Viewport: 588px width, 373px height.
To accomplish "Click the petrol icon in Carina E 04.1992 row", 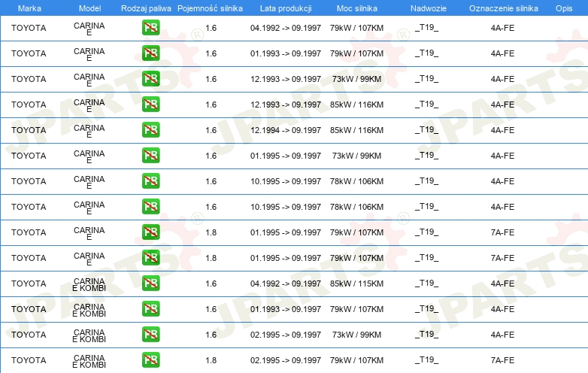I will pos(150,27).
